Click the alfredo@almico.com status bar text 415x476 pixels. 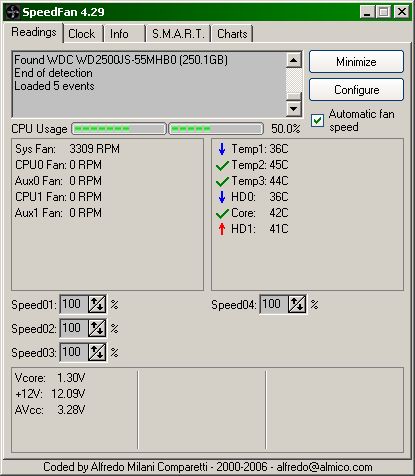pyautogui.click(x=324, y=467)
